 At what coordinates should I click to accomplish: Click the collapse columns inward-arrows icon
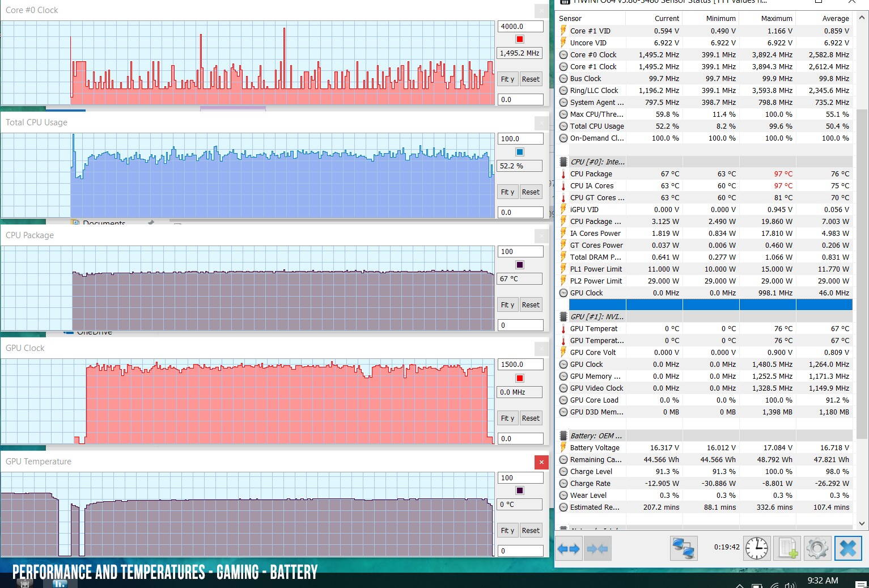(597, 548)
